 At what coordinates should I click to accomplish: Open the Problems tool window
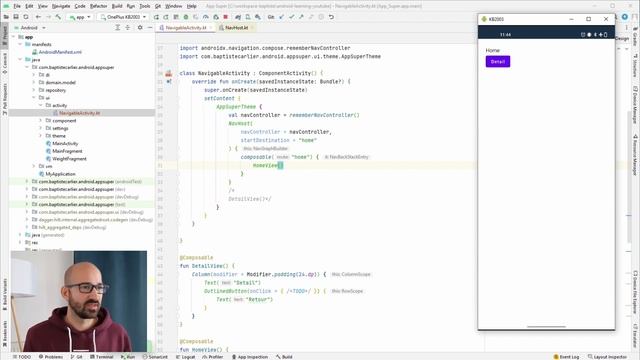tap(51, 357)
